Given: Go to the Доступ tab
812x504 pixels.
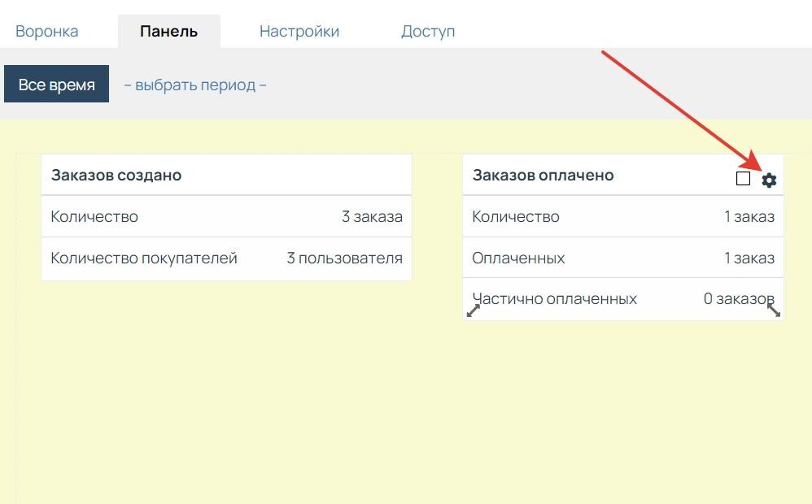Looking at the screenshot, I should coord(428,31).
